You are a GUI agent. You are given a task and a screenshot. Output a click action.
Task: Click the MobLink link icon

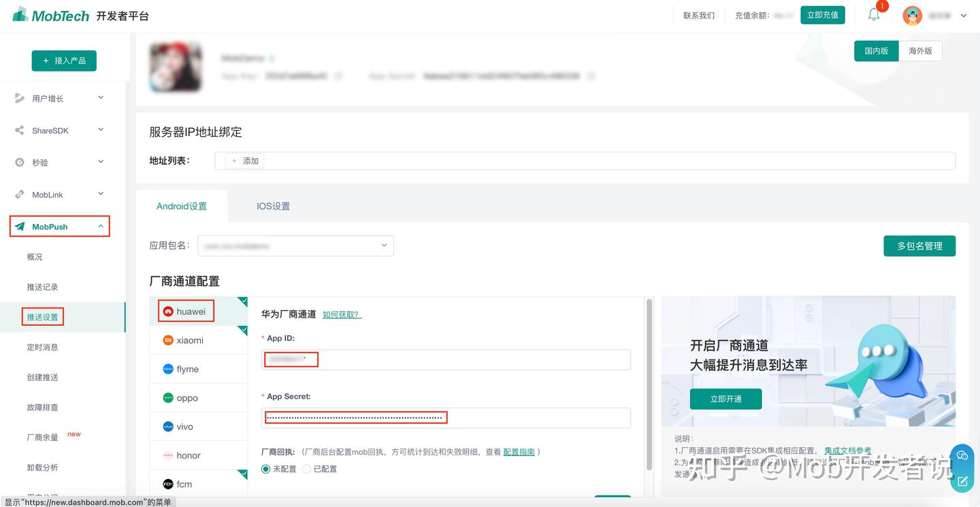20,195
